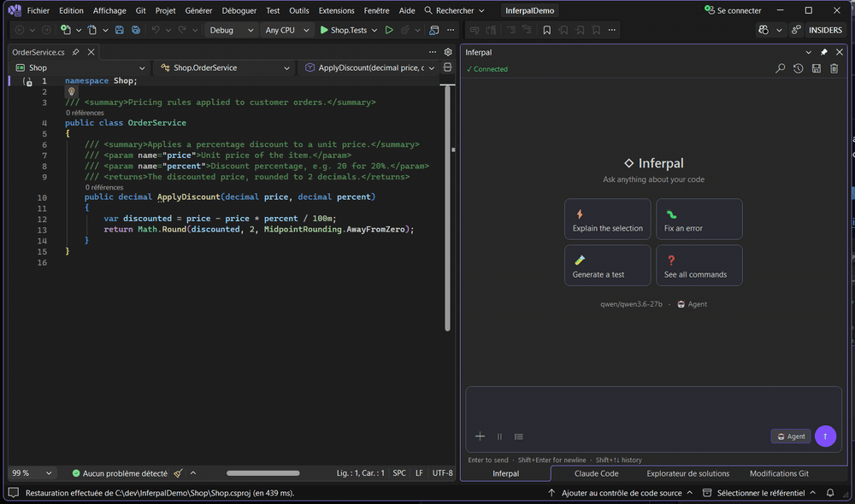The height and width of the screenshot is (504, 855).
Task: Open the ApplyDiscount member dropdown
Action: pyautogui.click(x=369, y=67)
